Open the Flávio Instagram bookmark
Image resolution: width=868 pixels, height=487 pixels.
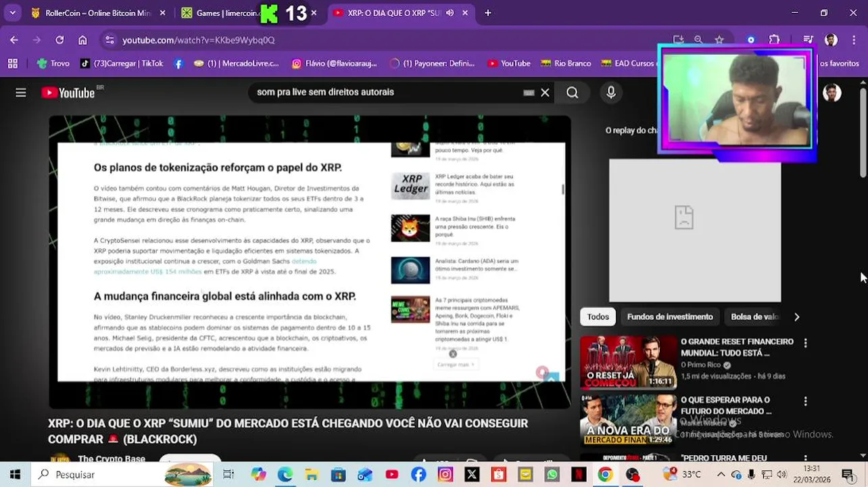[x=334, y=64]
